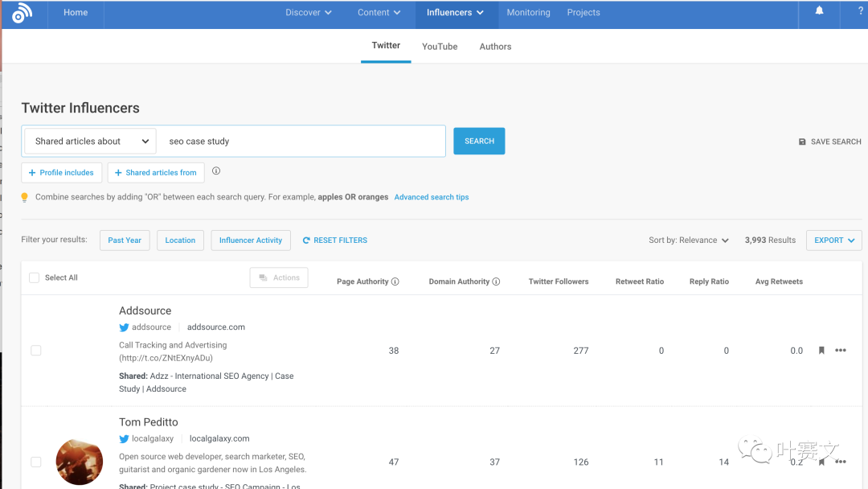Open the Sort by Relevance dropdown
This screenshot has width=868, height=489.
click(x=689, y=240)
